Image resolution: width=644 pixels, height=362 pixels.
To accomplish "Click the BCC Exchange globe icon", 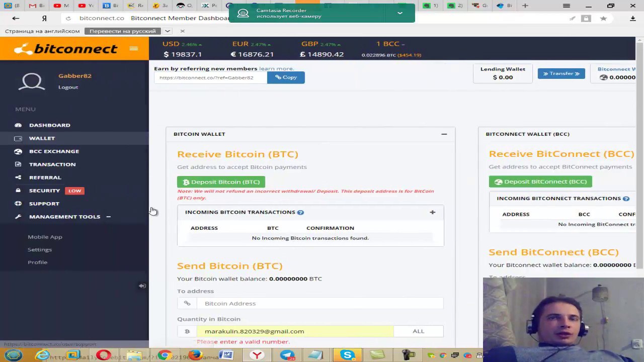I will click(18, 151).
